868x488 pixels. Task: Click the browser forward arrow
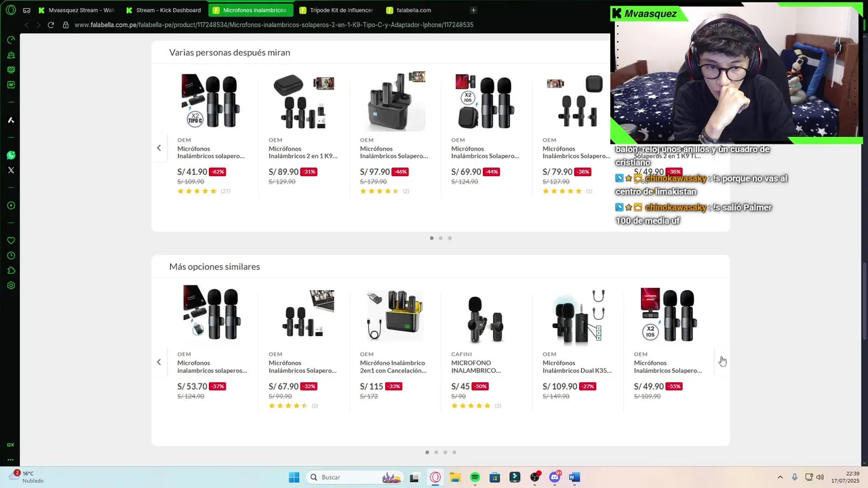coord(39,24)
